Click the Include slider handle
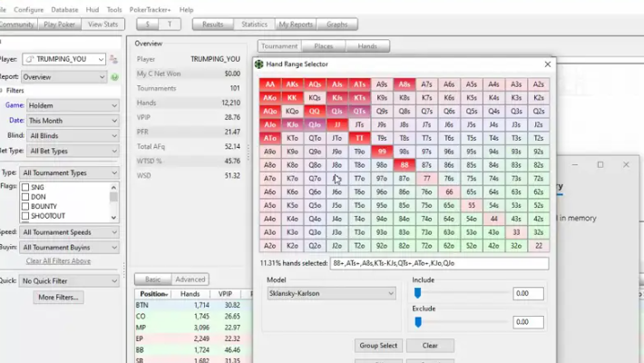Image resolution: width=644 pixels, height=363 pixels. coord(418,293)
